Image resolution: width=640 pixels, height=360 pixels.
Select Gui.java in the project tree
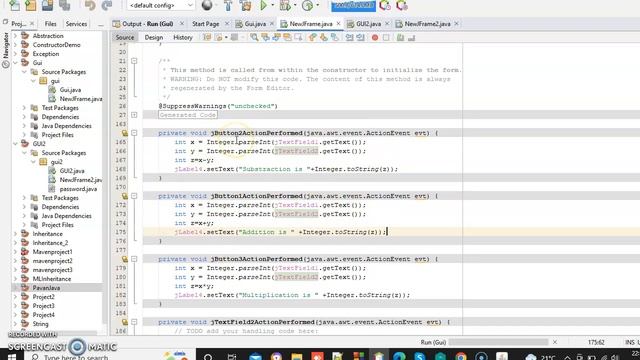click(x=70, y=90)
